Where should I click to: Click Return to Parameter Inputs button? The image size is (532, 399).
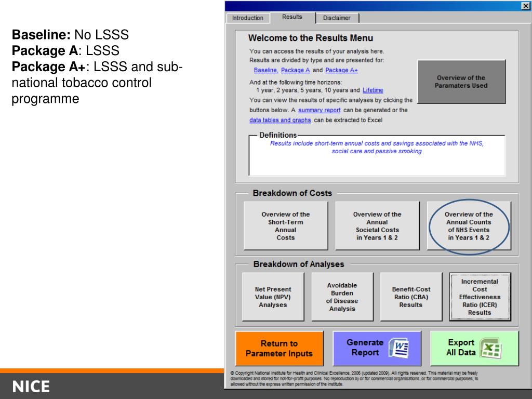(279, 349)
